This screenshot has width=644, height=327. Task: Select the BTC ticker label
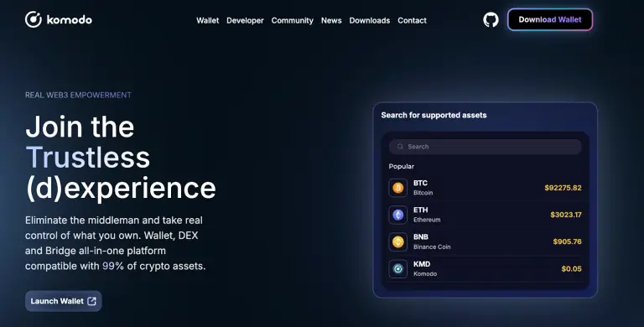421,184
